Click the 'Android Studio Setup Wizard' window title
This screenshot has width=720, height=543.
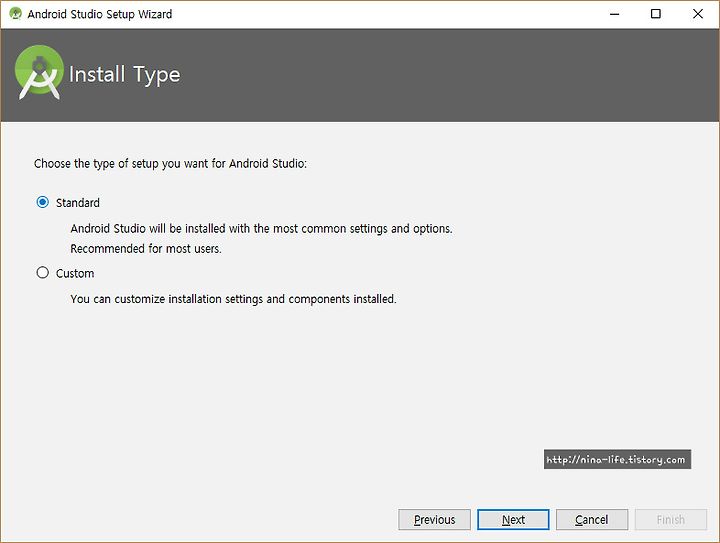100,14
